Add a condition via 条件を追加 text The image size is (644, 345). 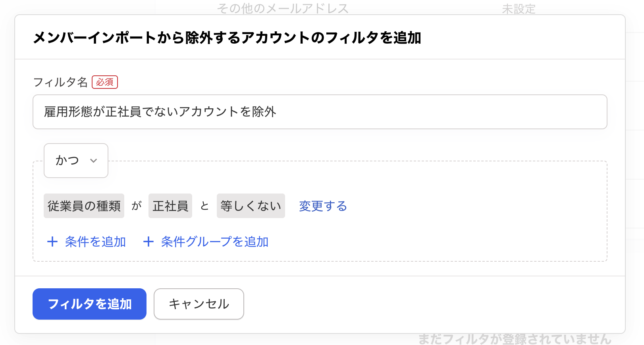coord(95,241)
